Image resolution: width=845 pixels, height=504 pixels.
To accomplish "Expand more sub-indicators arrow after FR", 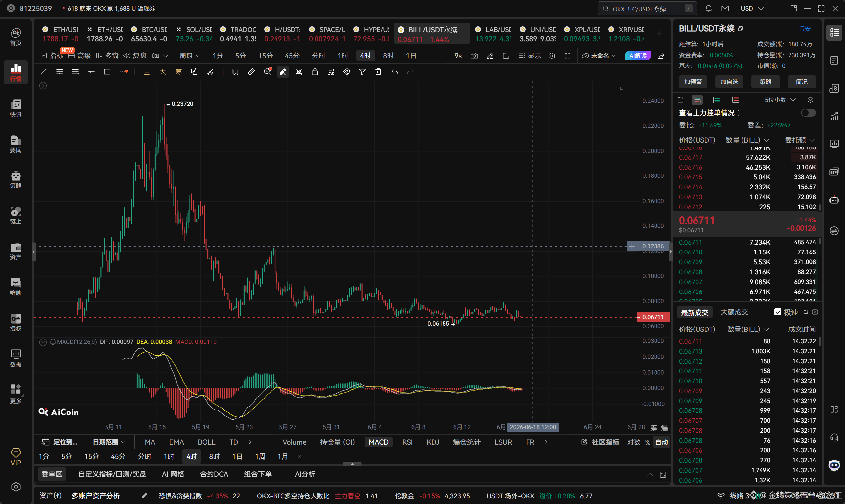I will click(546, 442).
